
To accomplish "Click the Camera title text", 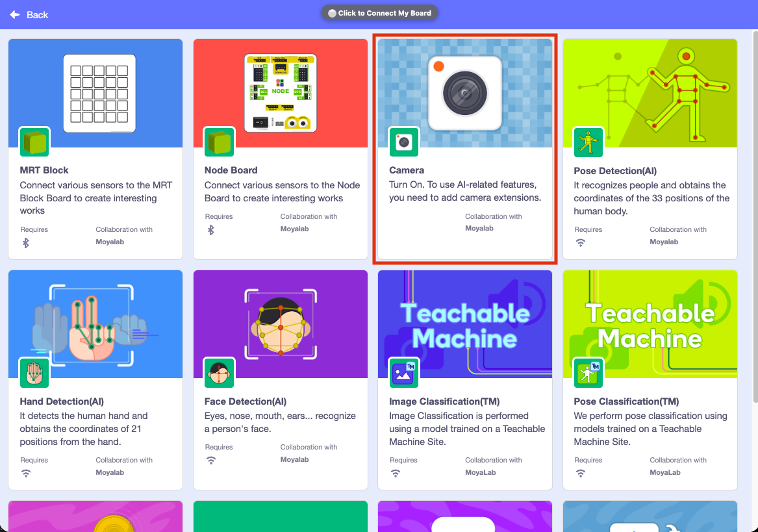I will click(x=407, y=170).
